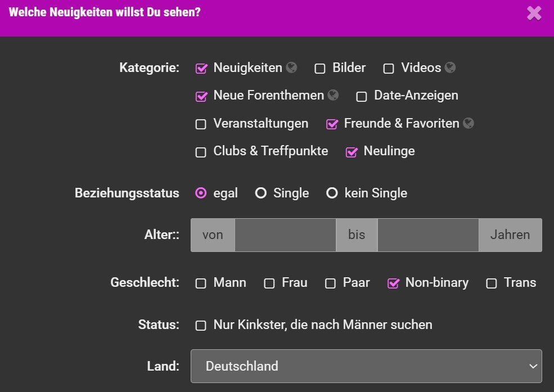Choose the kein Single radio option
Viewport: 554px width, 392px height.
332,193
